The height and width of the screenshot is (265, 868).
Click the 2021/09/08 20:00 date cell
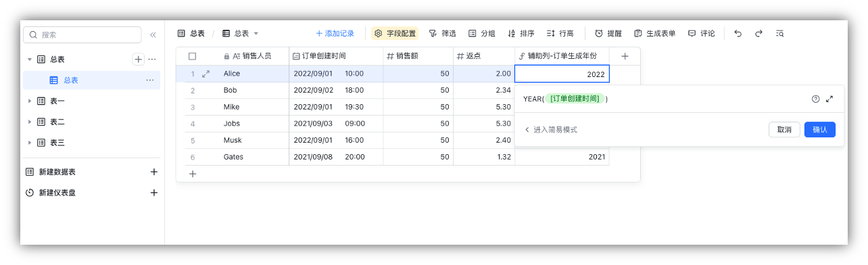point(336,157)
